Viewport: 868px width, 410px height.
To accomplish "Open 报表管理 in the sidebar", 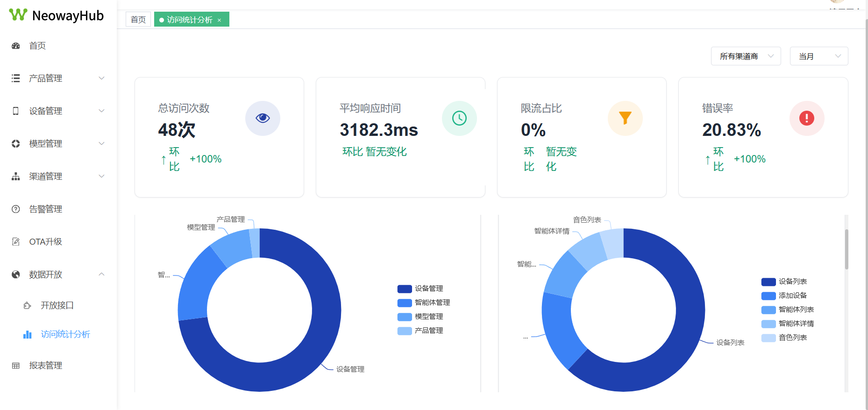I will pos(58,366).
